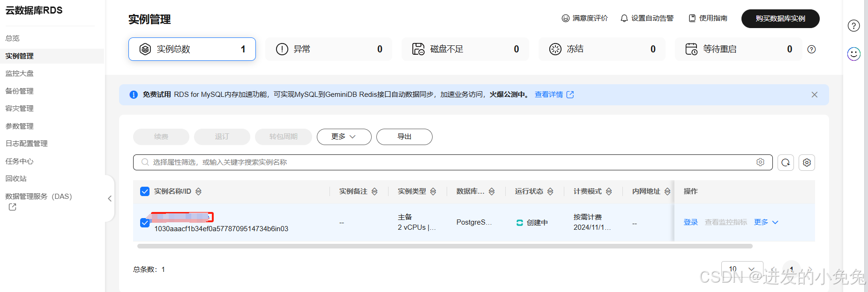Image resolution: width=868 pixels, height=292 pixels.
Task: Open 参数管理 in the sidebar
Action: point(20,126)
